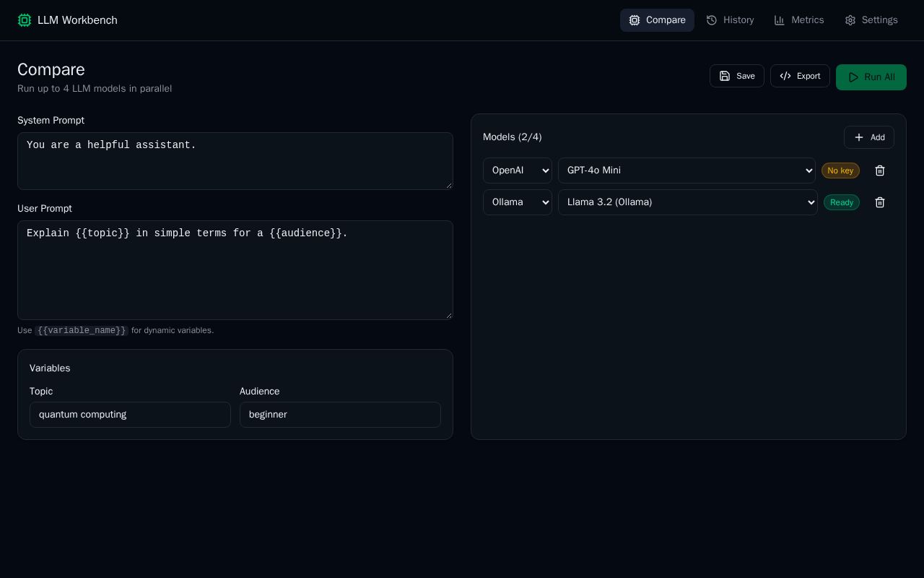Delete the GPT-4o Mini model row

tap(880, 171)
